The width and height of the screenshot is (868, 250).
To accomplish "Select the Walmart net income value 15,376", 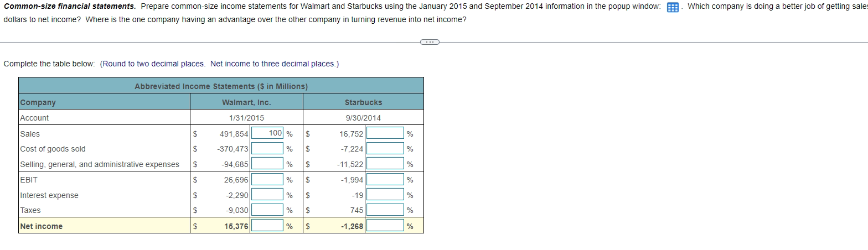I will pos(236,226).
